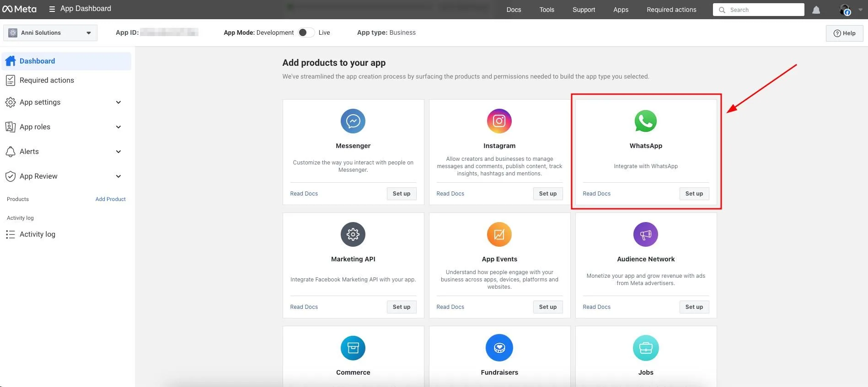Click the Required actions checklist icon

coord(11,80)
